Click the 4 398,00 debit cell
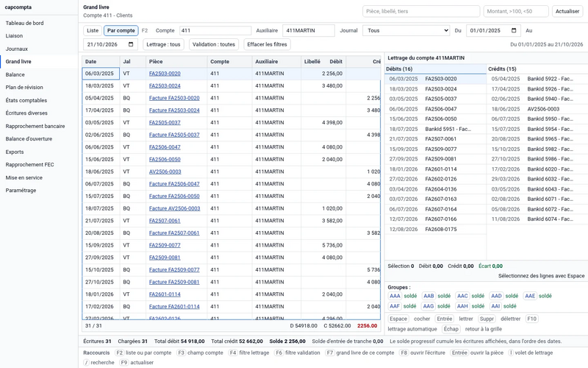Screen dimensions: 588x368 point(323,122)
